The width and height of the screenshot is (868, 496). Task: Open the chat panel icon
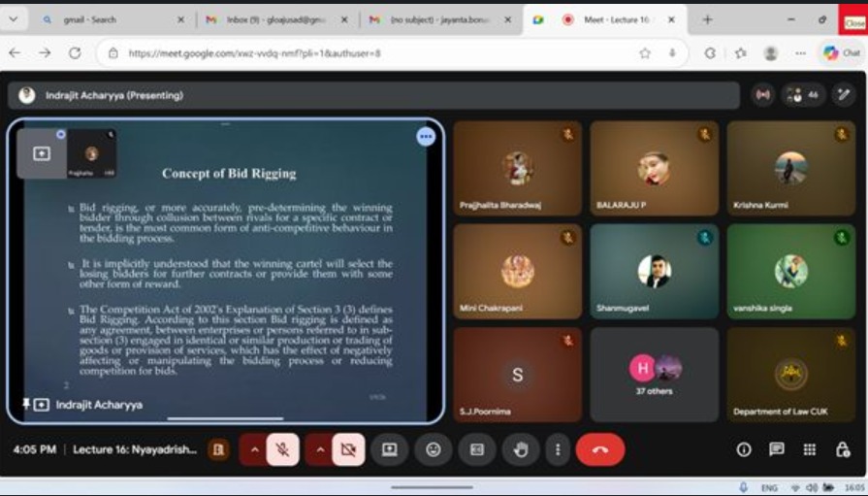[x=777, y=449]
